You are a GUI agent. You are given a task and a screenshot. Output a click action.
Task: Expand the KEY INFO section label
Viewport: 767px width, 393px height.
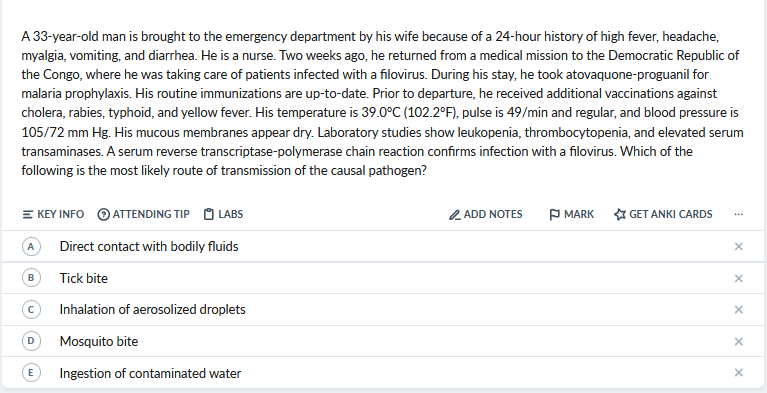pos(61,214)
